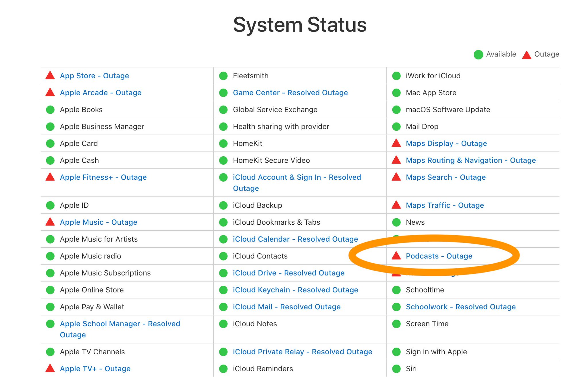
Task: Click red triangle beside Maps Routing & Navigation
Action: (396, 160)
